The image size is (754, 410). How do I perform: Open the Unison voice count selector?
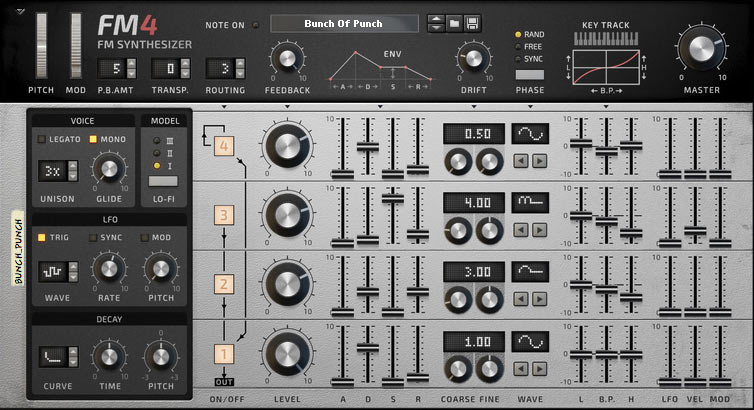[x=52, y=171]
